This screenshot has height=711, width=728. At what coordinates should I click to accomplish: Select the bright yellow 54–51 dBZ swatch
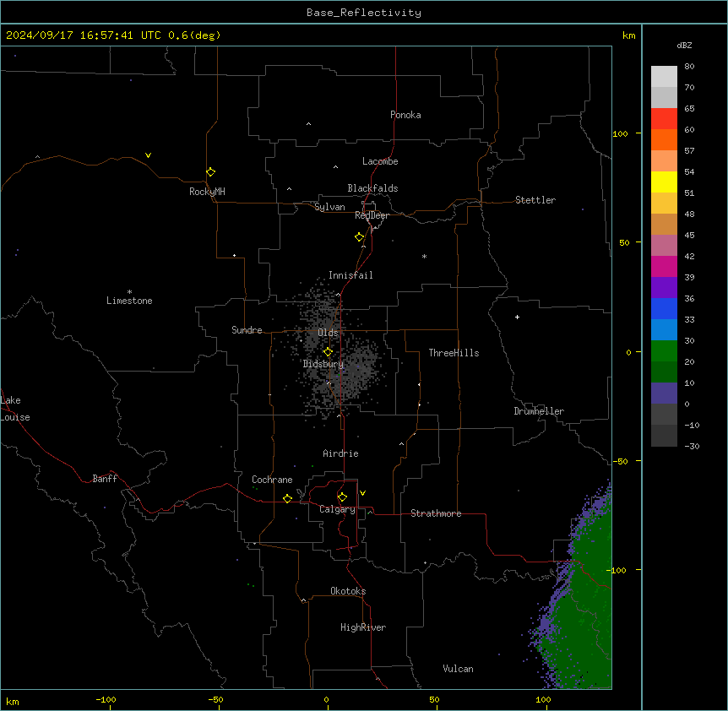pyautogui.click(x=664, y=182)
